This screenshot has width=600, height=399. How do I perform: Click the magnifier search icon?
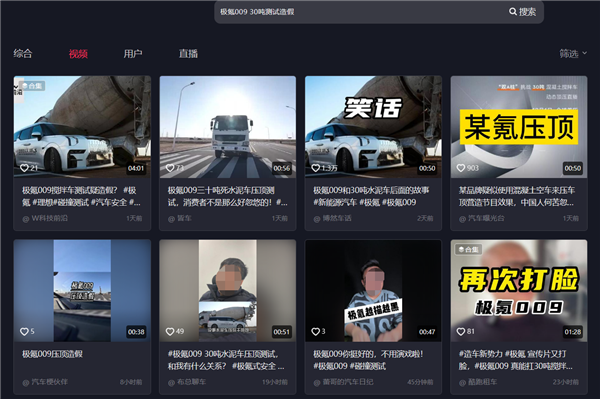(513, 11)
